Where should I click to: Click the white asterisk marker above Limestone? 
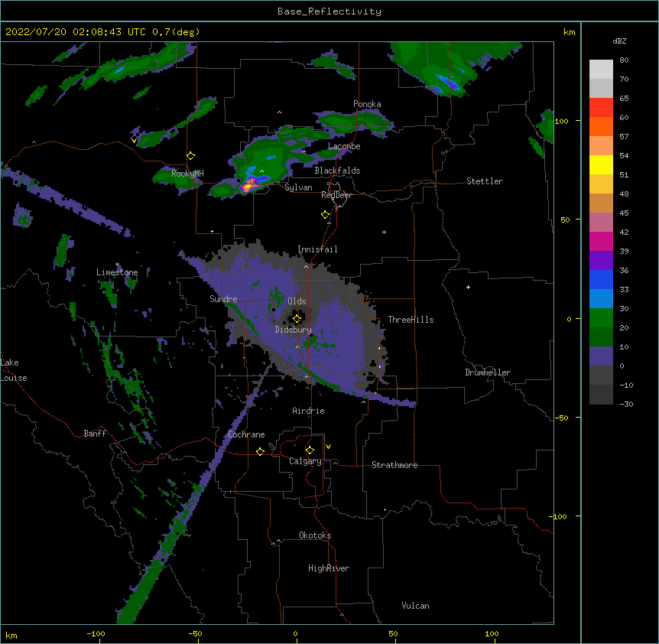(117, 265)
